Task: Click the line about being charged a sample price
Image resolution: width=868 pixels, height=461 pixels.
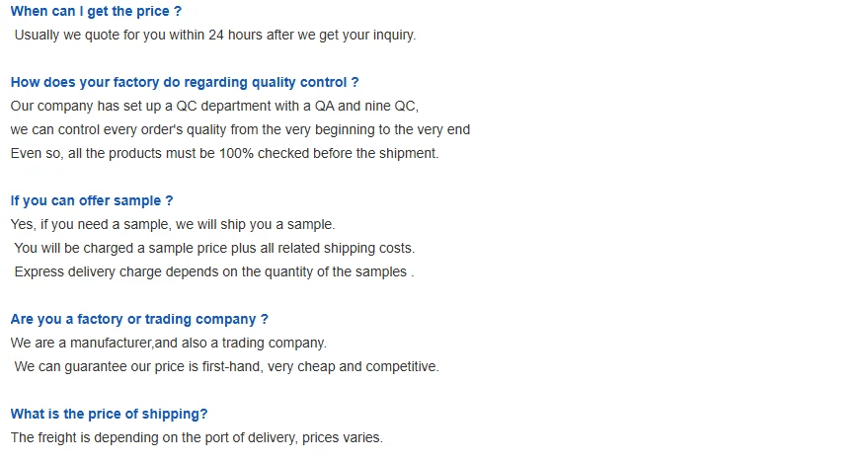Action: 214,248
